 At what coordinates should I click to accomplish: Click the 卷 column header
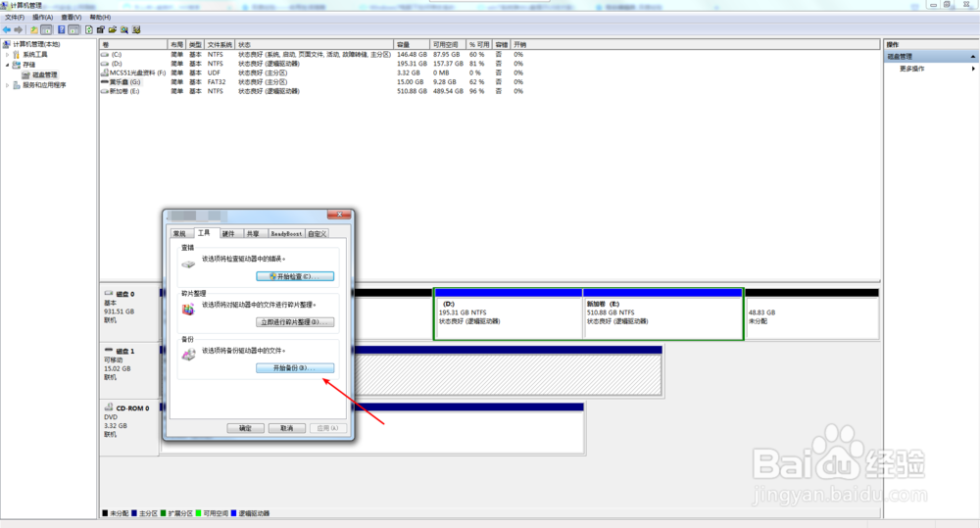point(133,45)
